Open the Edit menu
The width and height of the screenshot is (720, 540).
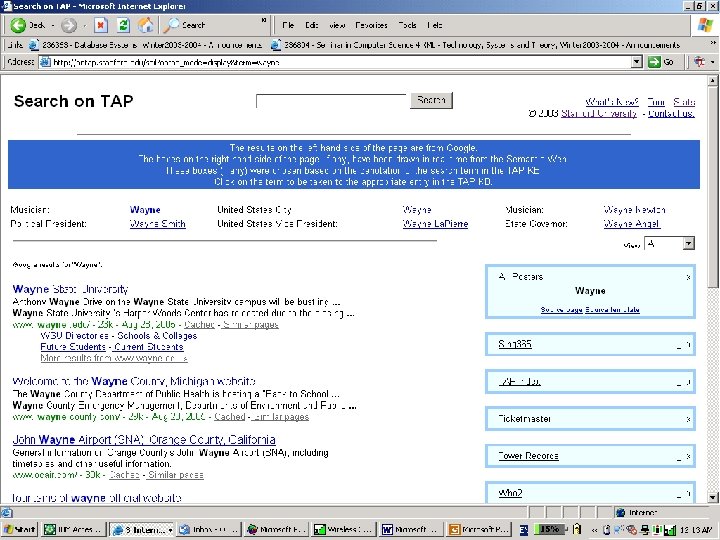pyautogui.click(x=311, y=25)
